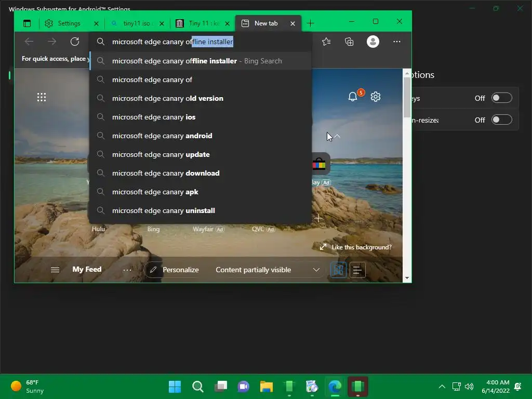532x399 pixels.
Task: Close the Settings tab
Action: click(96, 23)
